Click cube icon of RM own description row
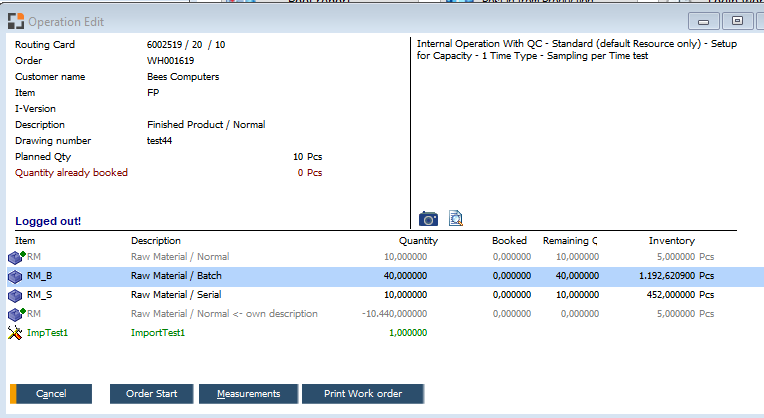 click(15, 314)
